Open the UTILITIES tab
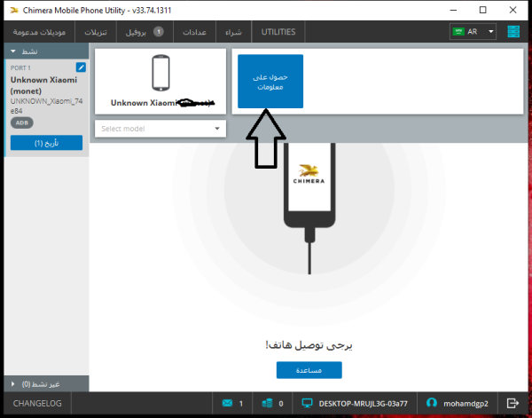The height and width of the screenshot is (418, 532). 278,32
